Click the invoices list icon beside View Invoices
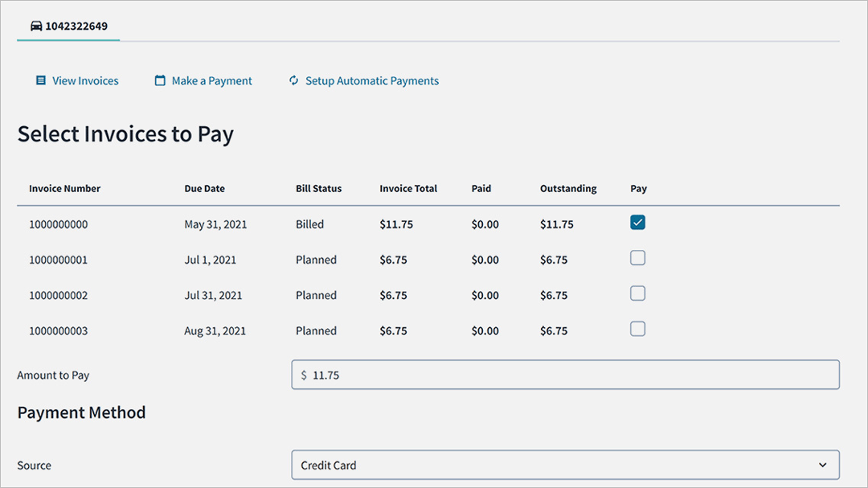 click(39, 80)
